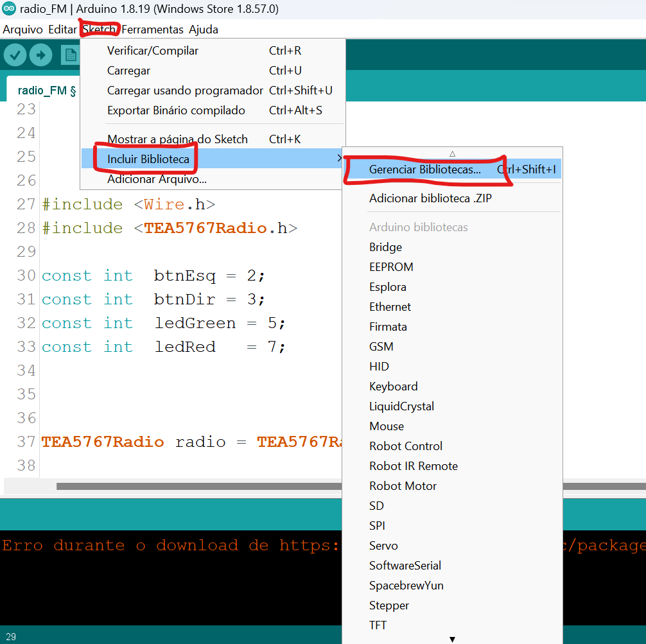Include the EEPROM library
The height and width of the screenshot is (644, 646).
tap(452, 267)
